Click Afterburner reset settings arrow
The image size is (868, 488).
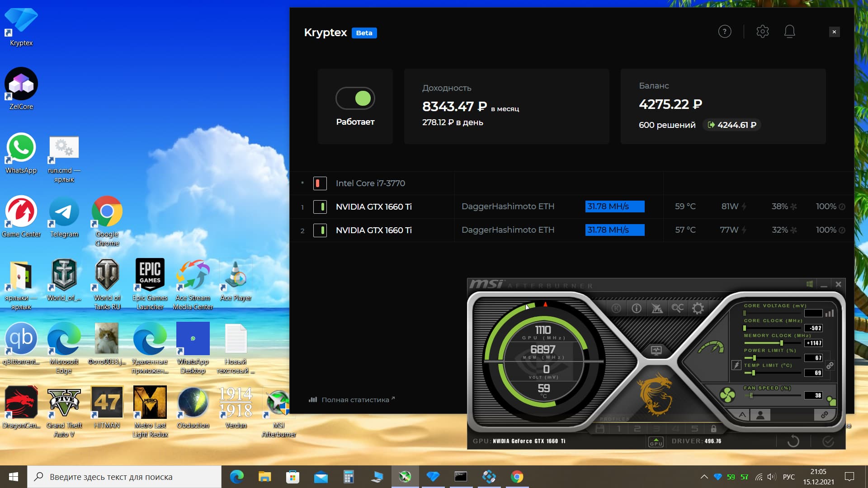[793, 441]
